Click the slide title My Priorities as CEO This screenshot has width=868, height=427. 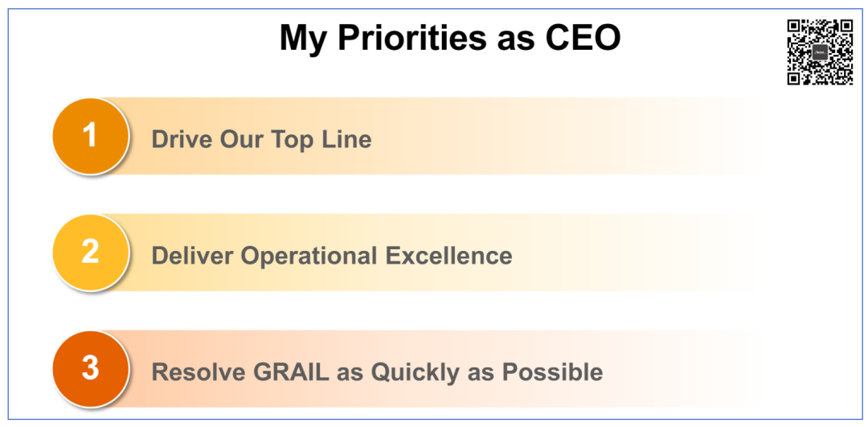tap(450, 38)
